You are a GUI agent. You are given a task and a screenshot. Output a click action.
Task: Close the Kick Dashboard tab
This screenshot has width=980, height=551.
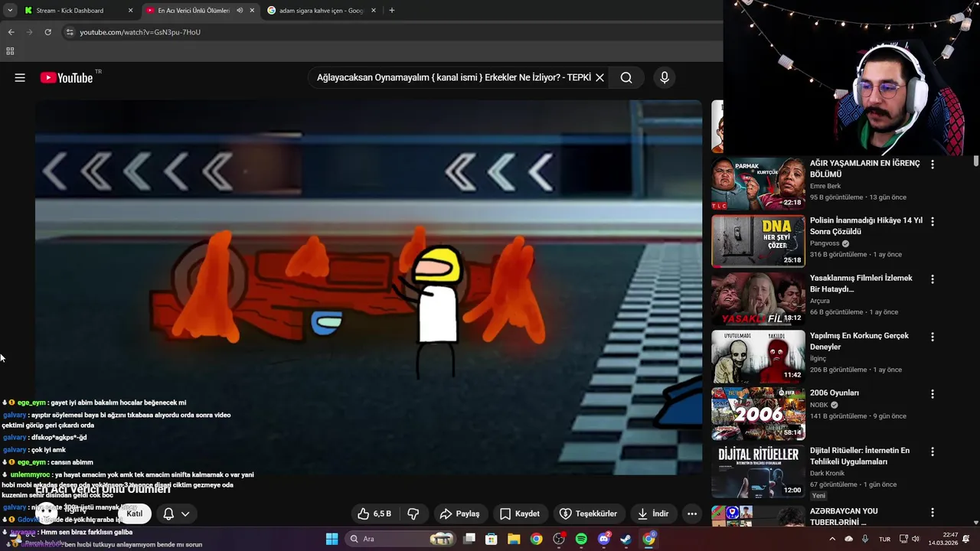[x=130, y=11]
